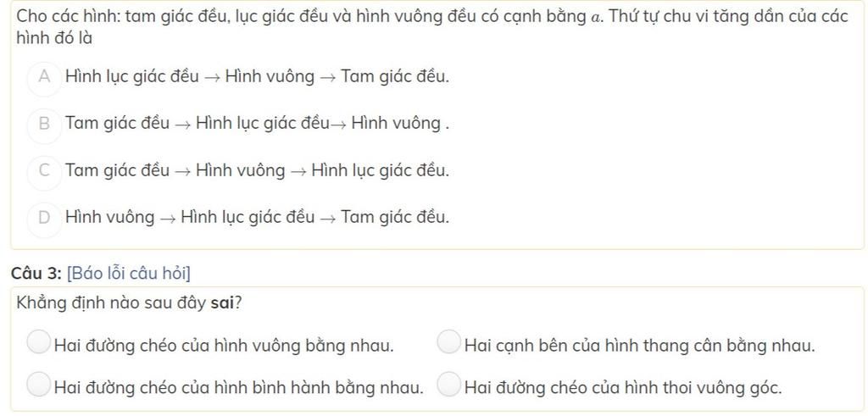Click the 'Câu 3:' question heading
The image size is (868, 416).
(x=36, y=274)
